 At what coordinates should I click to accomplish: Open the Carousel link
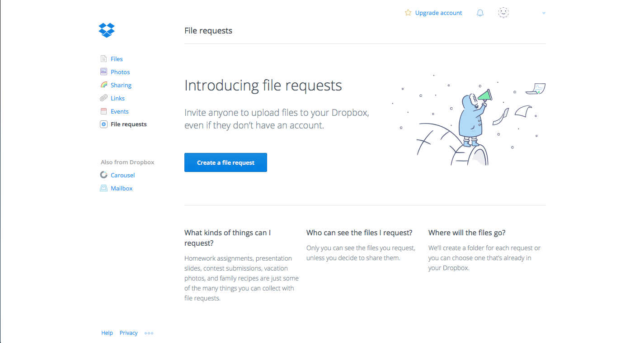[x=123, y=175]
